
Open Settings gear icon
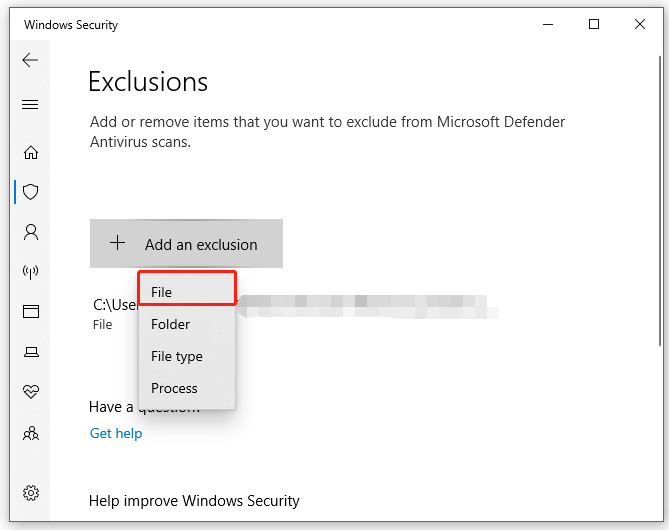[31, 493]
